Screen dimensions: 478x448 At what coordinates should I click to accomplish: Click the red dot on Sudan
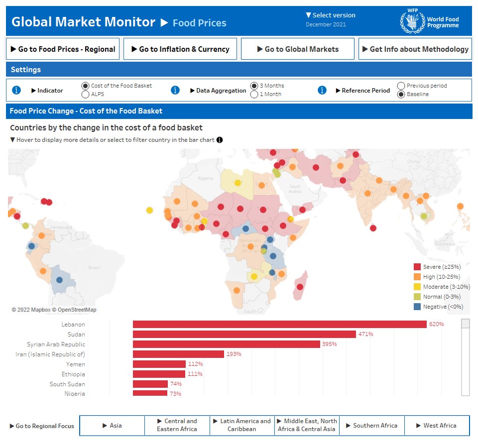(x=263, y=210)
